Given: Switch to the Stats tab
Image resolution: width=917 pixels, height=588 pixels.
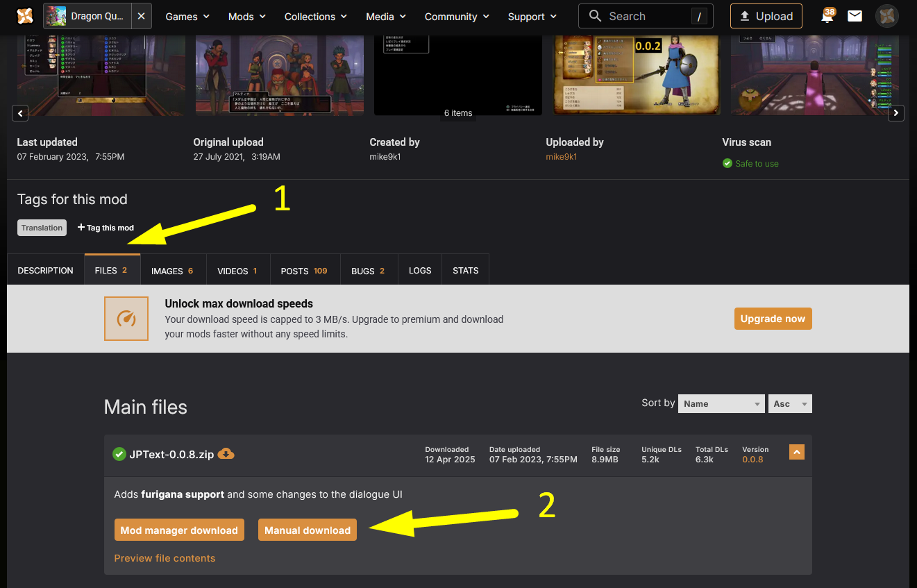Looking at the screenshot, I should pyautogui.click(x=465, y=271).
